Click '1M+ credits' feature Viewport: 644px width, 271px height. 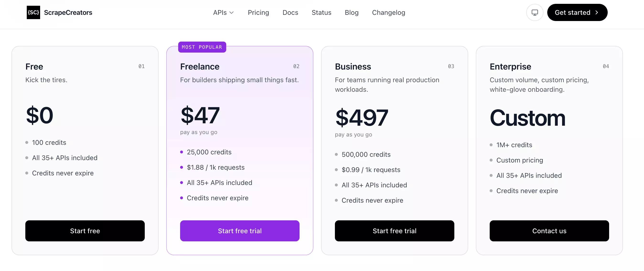tap(514, 145)
